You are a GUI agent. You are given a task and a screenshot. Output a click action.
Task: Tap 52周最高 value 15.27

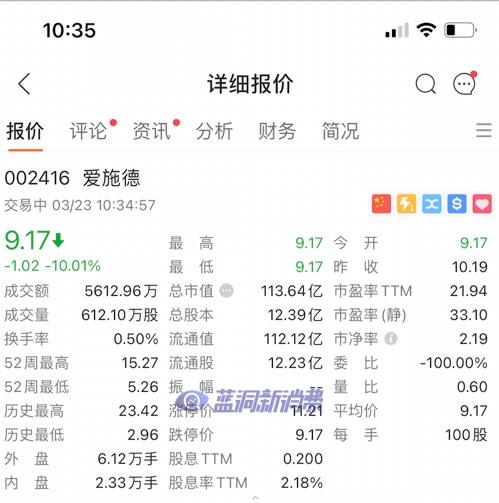pyautogui.click(x=140, y=363)
